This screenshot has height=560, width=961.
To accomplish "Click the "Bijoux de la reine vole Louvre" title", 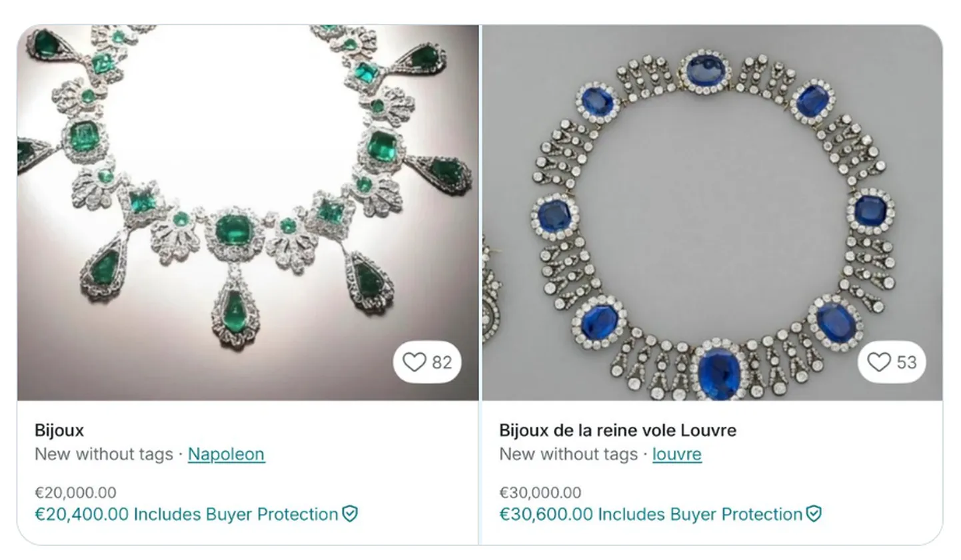I will [617, 430].
